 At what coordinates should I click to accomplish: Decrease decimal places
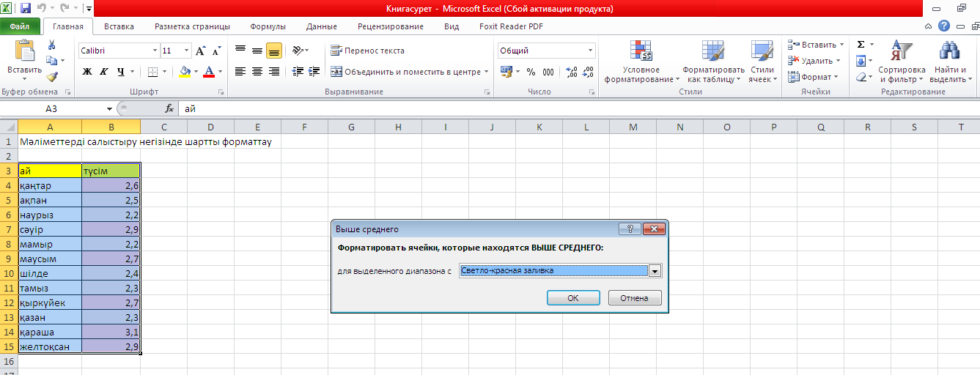click(589, 72)
